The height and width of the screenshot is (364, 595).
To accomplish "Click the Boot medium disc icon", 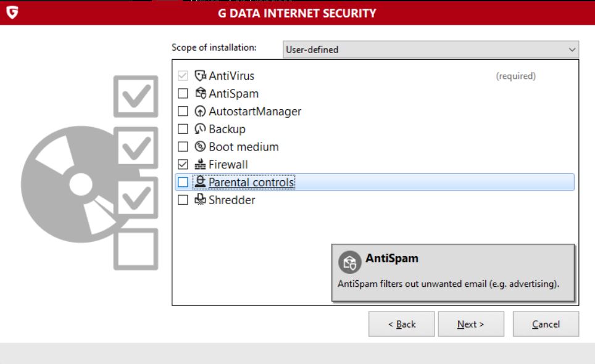I will pyautogui.click(x=200, y=147).
